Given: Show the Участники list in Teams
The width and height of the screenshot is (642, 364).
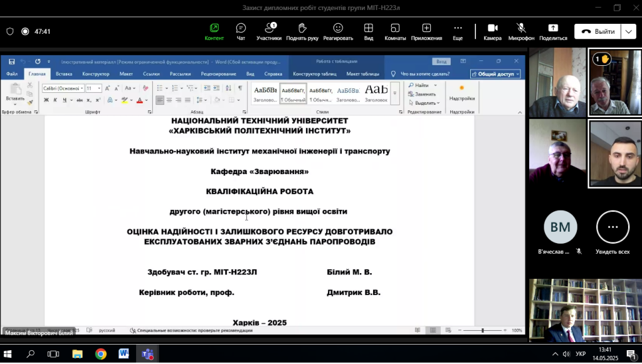Looking at the screenshot, I should (269, 31).
